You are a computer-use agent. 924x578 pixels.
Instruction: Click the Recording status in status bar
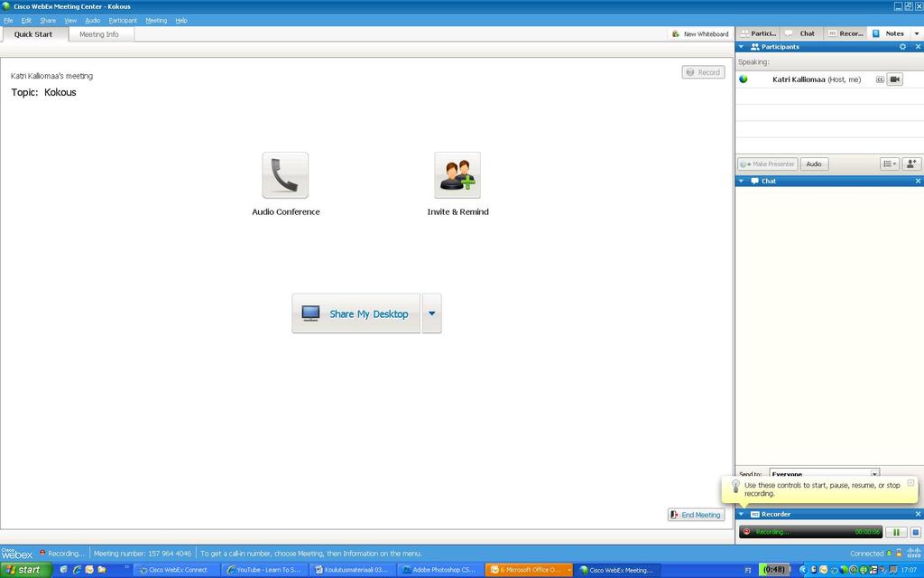click(62, 554)
